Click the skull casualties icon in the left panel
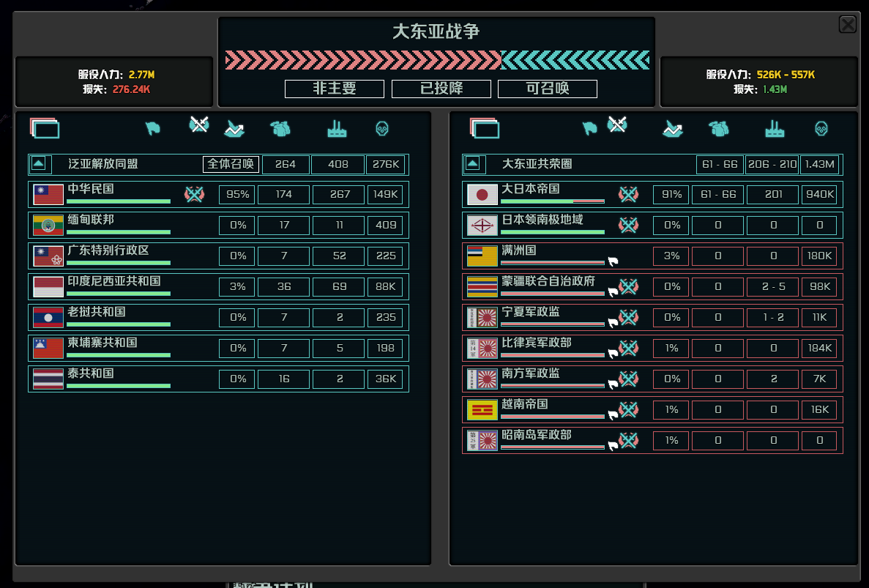The image size is (869, 588). (382, 129)
